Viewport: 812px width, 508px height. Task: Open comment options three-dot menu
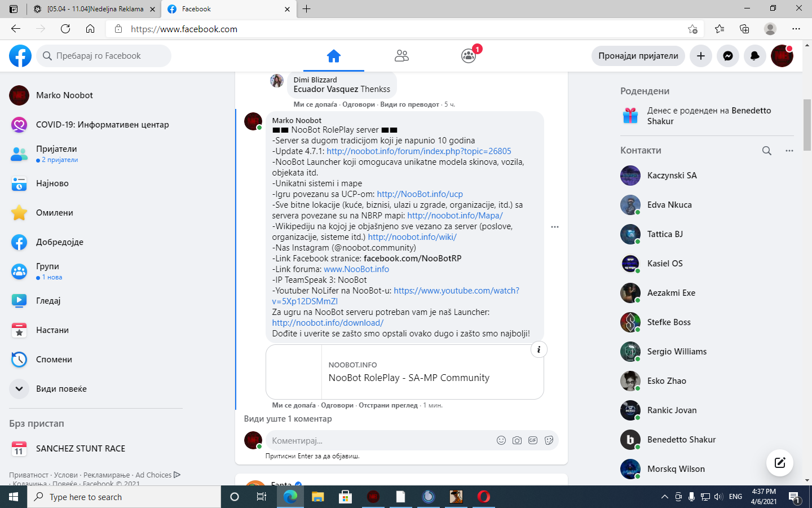pyautogui.click(x=555, y=227)
